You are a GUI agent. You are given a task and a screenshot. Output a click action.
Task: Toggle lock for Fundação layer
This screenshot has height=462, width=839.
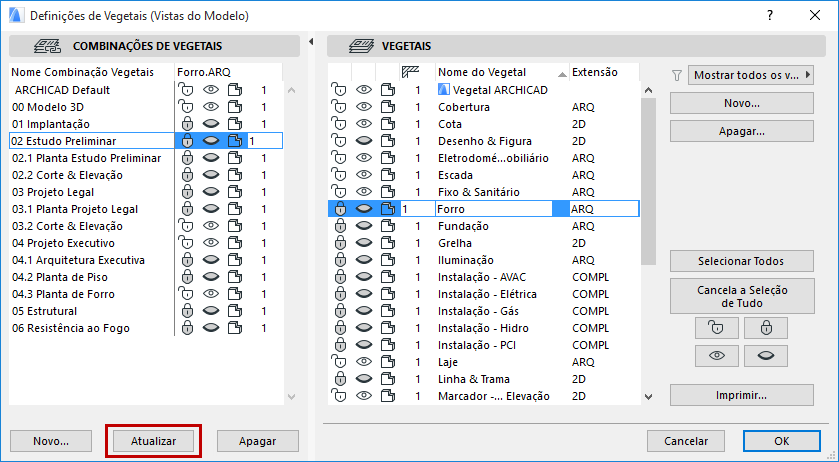click(340, 226)
